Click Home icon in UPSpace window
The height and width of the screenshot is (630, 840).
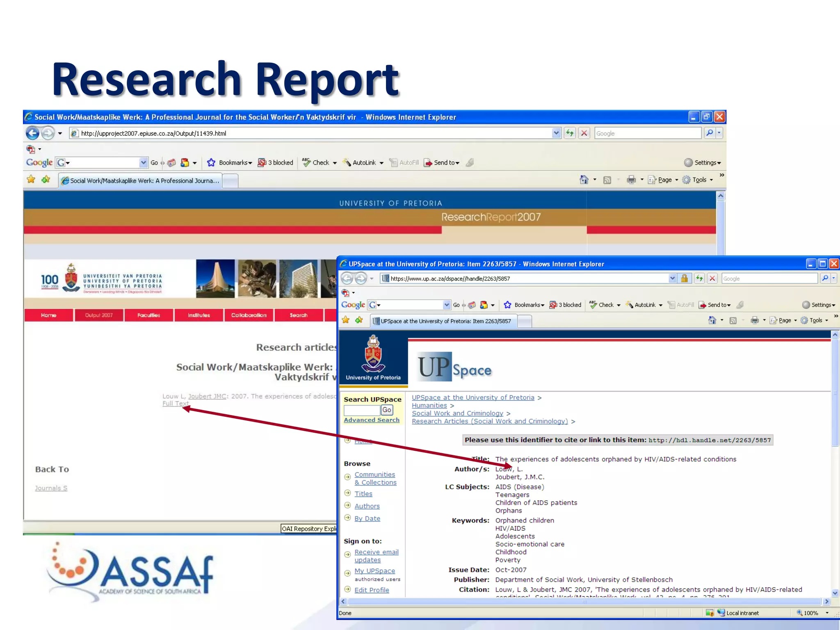(x=712, y=320)
